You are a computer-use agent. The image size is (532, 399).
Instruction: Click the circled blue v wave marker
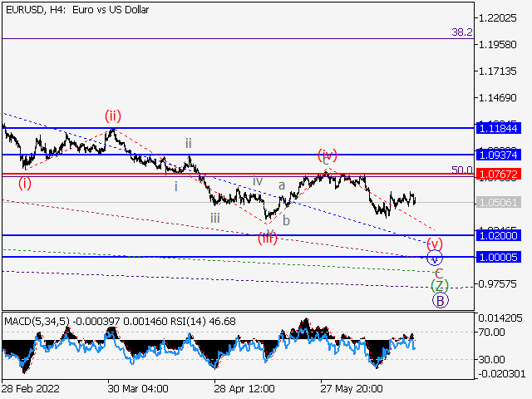tap(434, 258)
